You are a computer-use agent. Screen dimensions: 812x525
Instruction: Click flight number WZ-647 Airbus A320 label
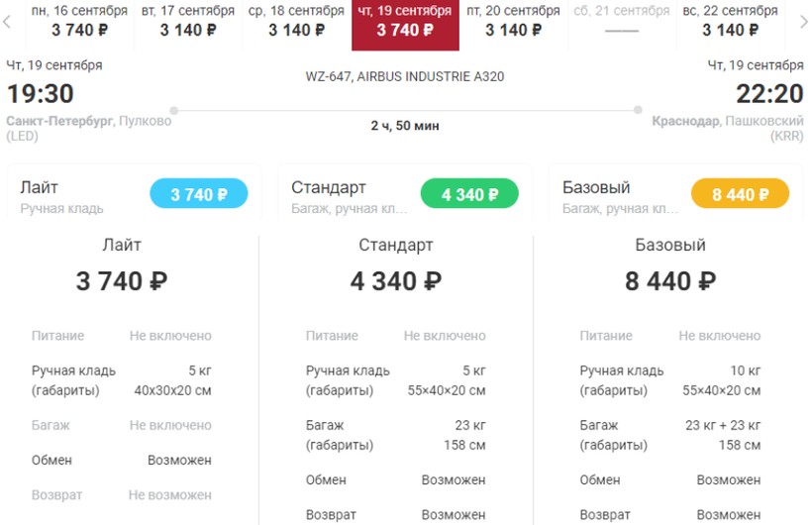[x=405, y=76]
